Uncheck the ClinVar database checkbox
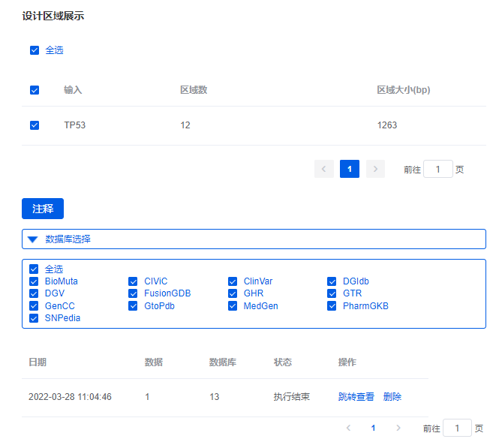 [x=233, y=282]
